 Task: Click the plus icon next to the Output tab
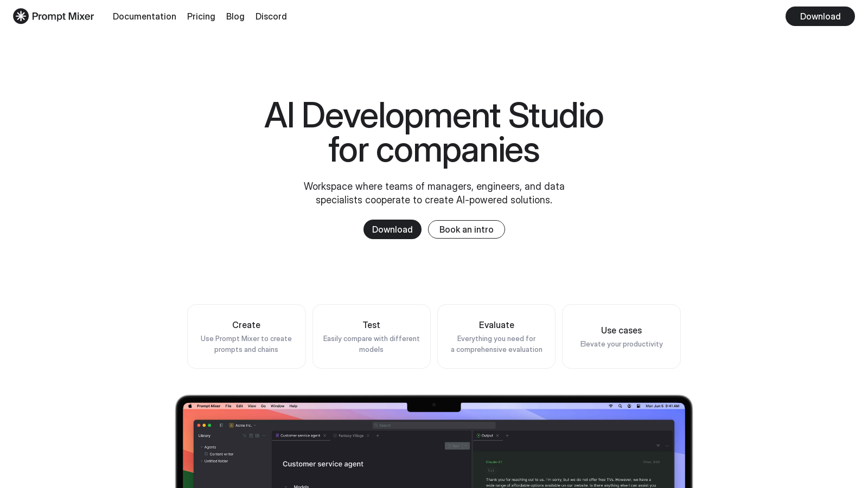coord(507,435)
